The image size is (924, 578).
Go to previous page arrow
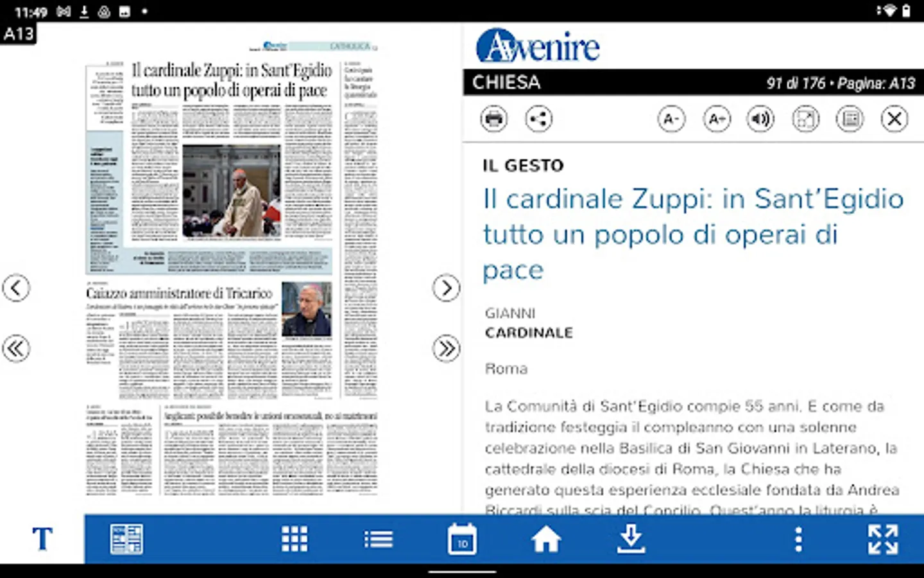click(x=16, y=288)
